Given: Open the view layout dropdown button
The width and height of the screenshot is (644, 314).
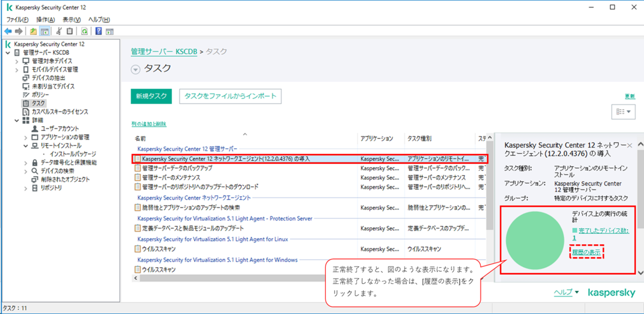Looking at the screenshot, I should [623, 112].
